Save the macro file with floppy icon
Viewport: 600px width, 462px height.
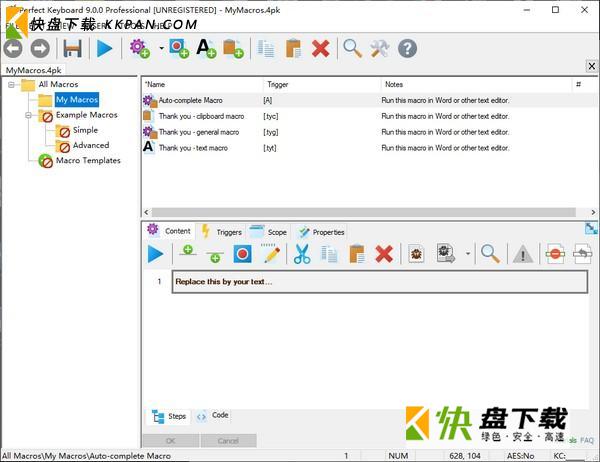(x=72, y=49)
